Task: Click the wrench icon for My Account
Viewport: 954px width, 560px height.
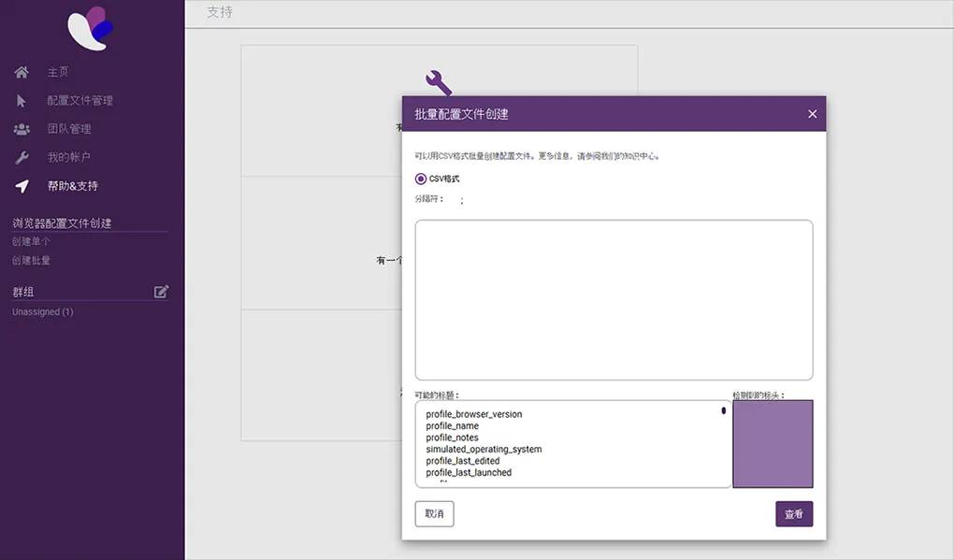Action: pos(22,158)
